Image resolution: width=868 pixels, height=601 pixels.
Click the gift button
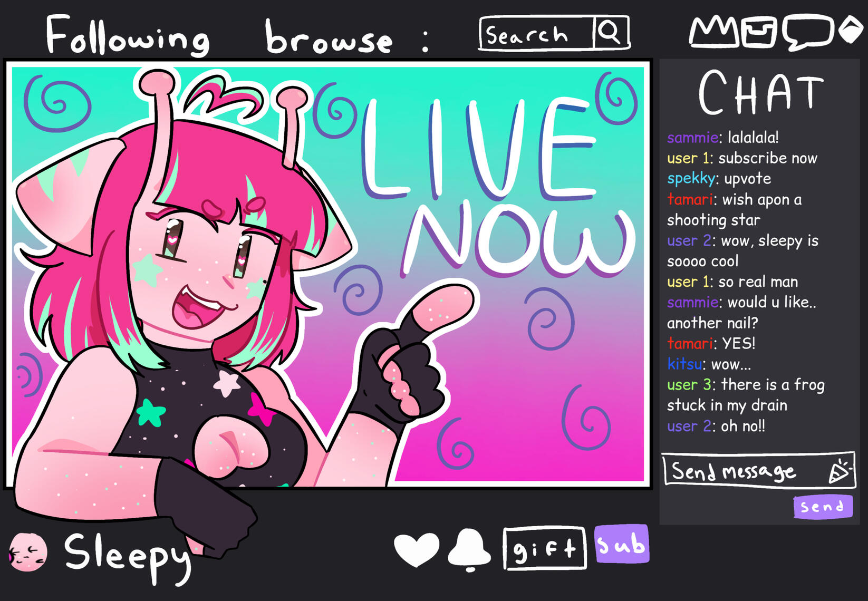coord(545,548)
